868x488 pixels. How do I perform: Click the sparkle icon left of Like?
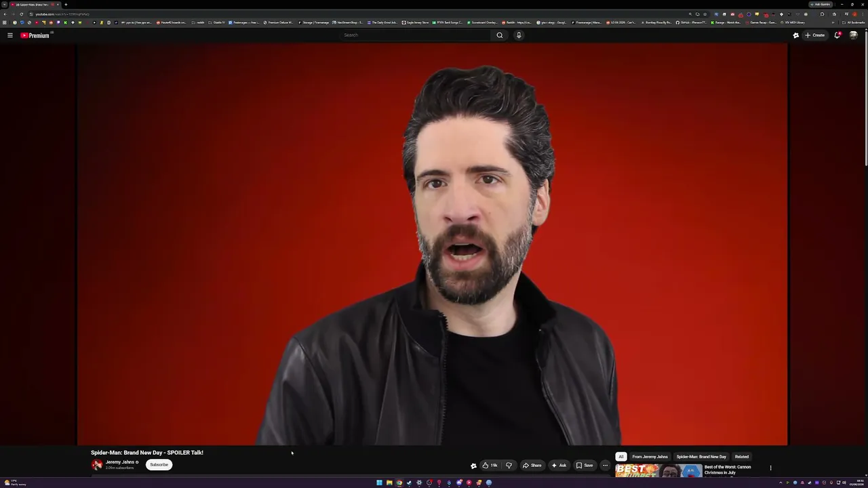click(473, 466)
